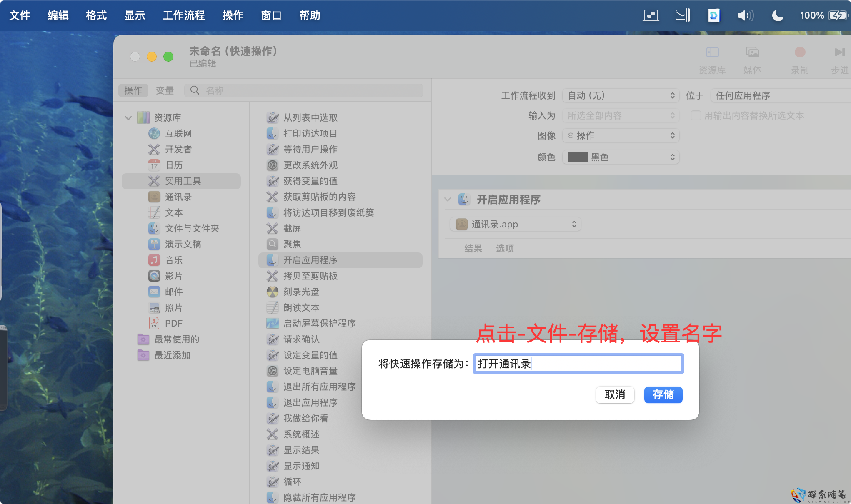The width and height of the screenshot is (851, 504).
Task: Collapse the 开启应用程序 action disclosure triangle
Action: coord(447,200)
